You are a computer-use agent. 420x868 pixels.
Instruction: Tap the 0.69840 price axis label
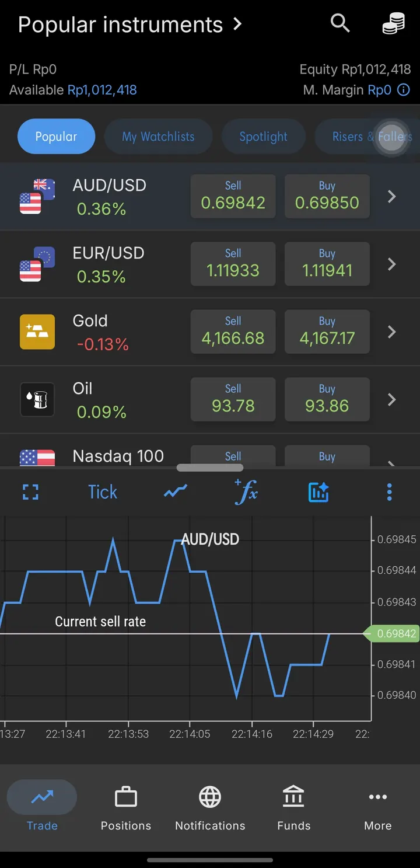click(x=397, y=695)
